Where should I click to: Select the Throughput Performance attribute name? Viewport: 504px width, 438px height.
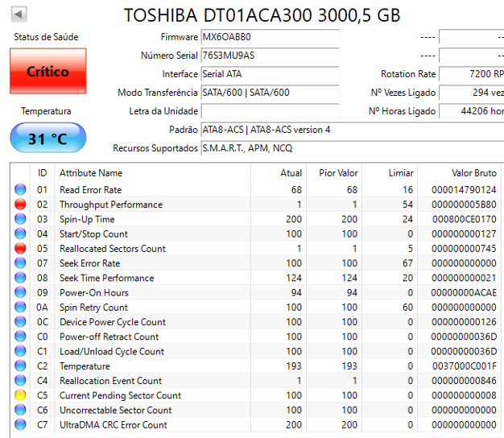click(x=111, y=205)
